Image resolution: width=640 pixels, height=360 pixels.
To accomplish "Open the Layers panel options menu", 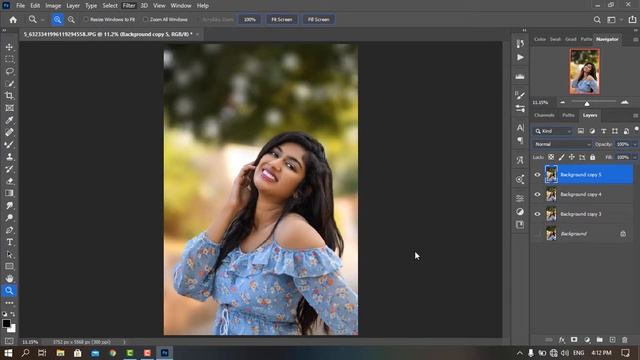I will click(636, 116).
